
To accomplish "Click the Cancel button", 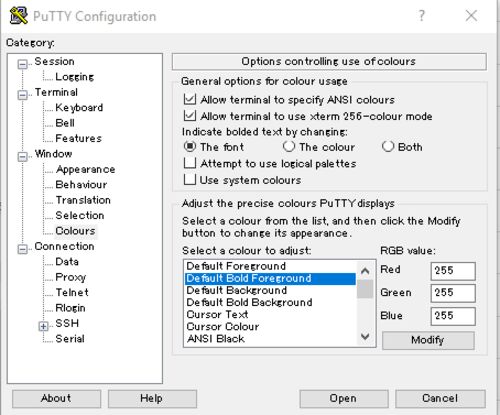I will [440, 399].
